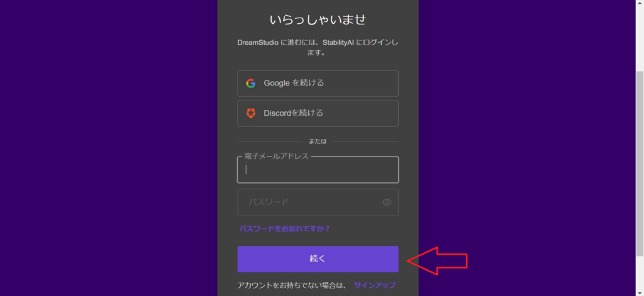Follow the サインアップ link
The width and height of the screenshot is (644, 296).
coord(375,285)
